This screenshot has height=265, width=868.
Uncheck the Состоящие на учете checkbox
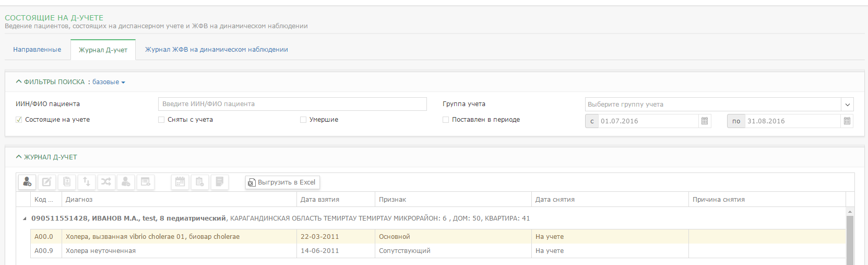pyautogui.click(x=19, y=120)
